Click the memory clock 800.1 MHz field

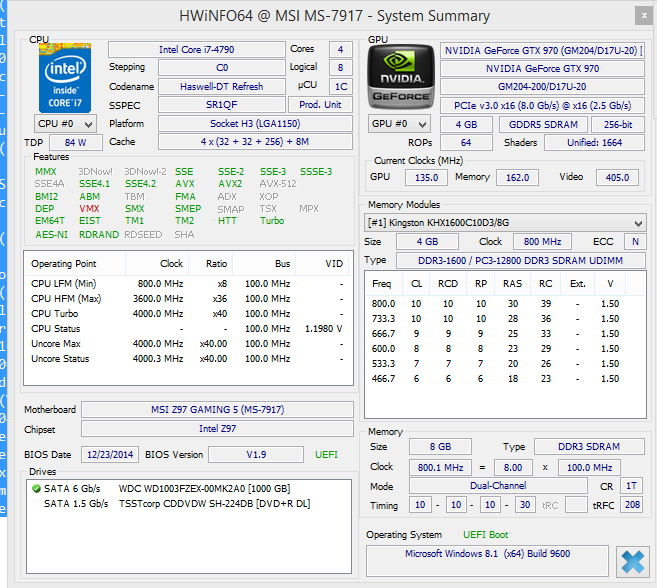[x=440, y=467]
